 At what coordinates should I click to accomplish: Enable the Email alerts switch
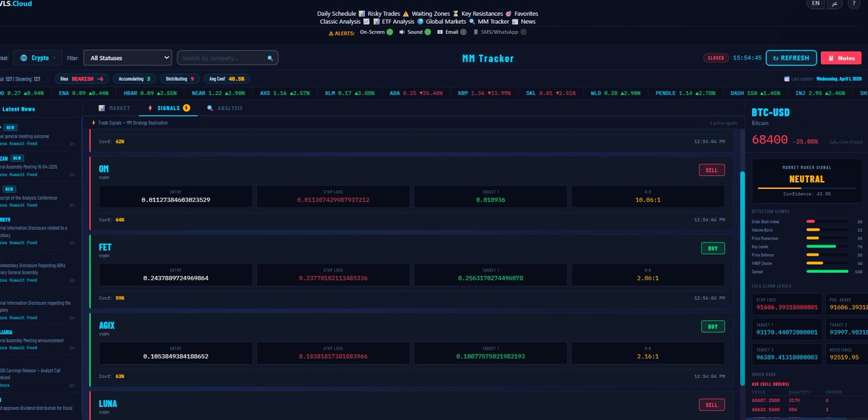pyautogui.click(x=463, y=32)
